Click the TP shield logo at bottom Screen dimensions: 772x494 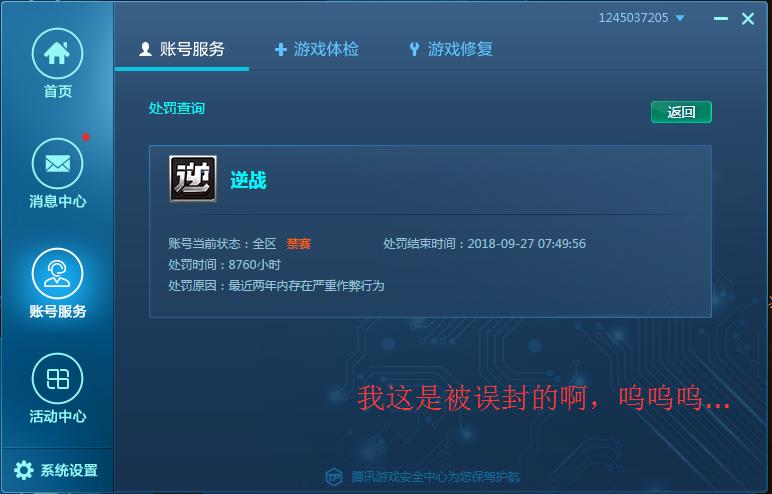[334, 477]
